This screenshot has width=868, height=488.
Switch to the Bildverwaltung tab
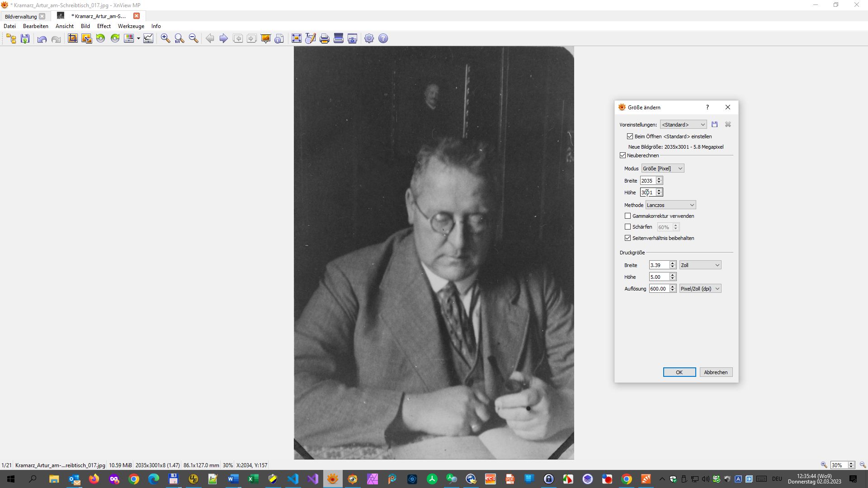21,16
